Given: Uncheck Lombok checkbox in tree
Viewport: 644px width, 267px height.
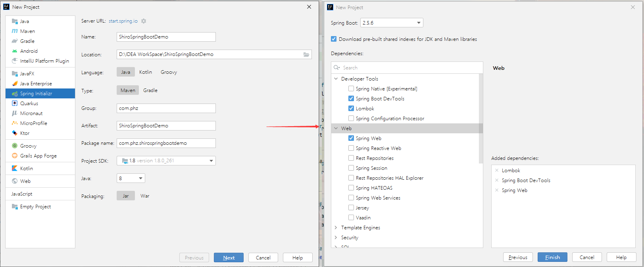Looking at the screenshot, I should coord(351,109).
